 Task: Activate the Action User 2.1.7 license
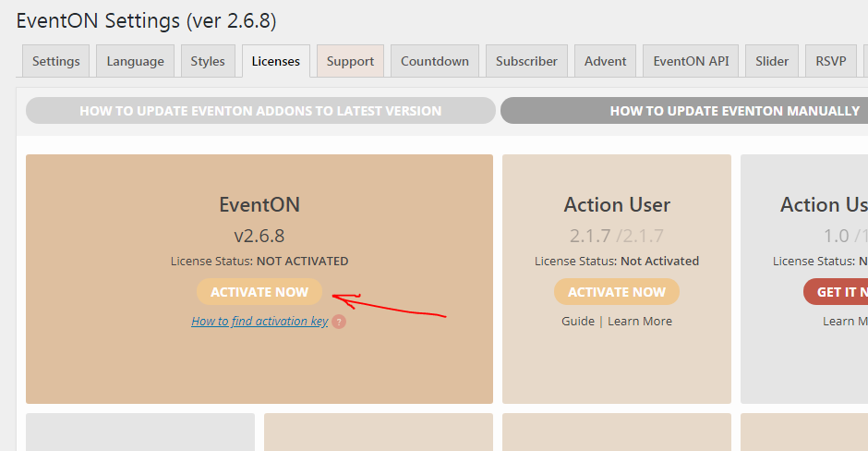[x=617, y=292]
